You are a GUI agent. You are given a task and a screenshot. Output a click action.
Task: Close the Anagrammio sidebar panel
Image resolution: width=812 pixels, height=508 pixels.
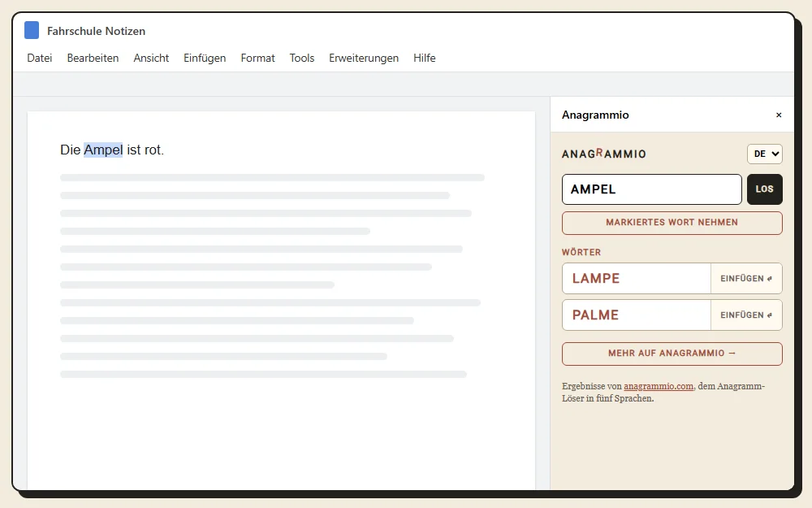pyautogui.click(x=779, y=115)
